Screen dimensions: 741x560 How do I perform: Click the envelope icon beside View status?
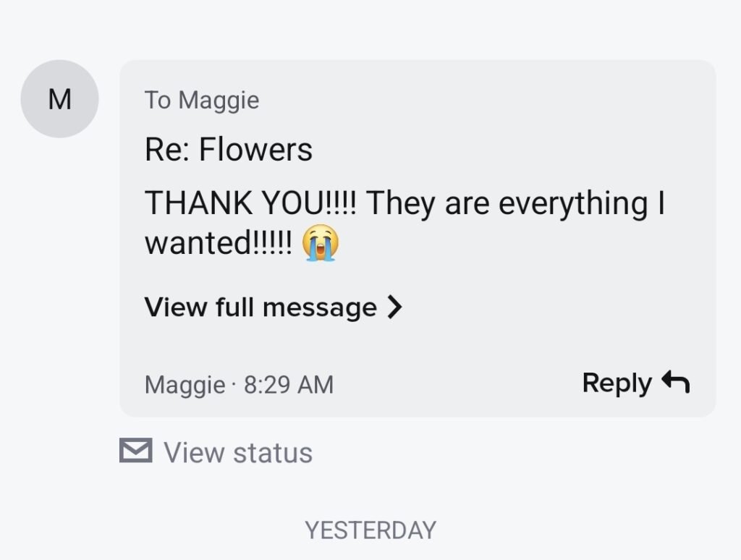[135, 451]
